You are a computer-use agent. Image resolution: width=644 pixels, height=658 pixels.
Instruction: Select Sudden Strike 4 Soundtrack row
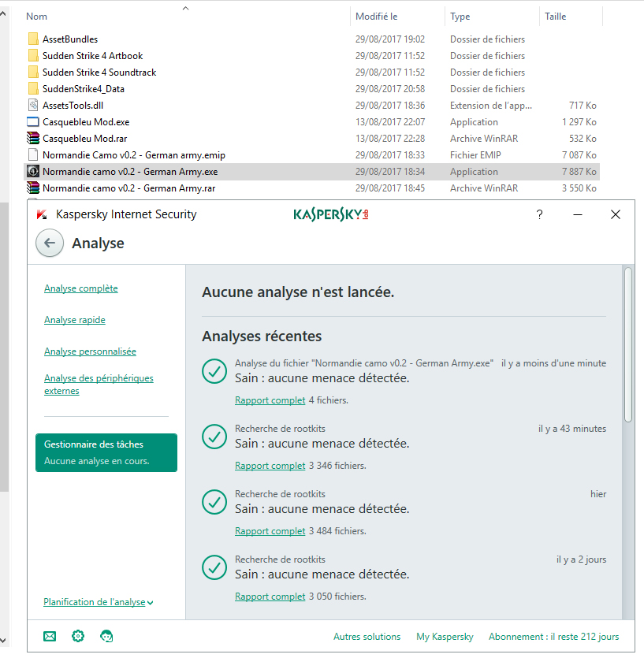(311, 72)
